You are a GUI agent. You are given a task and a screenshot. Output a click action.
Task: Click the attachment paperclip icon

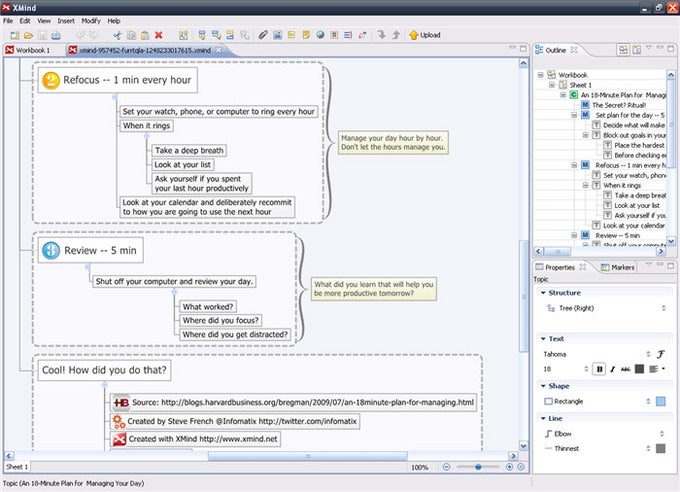263,35
